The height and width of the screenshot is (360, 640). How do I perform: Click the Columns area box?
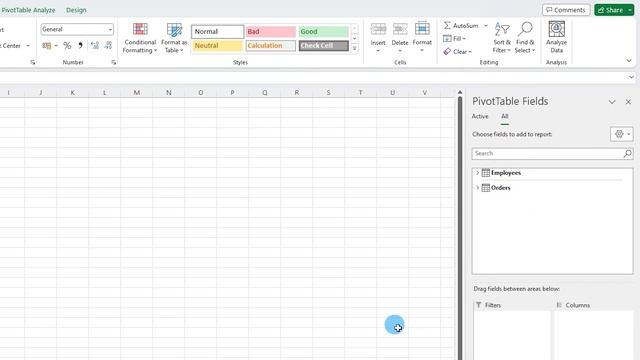tap(593, 335)
